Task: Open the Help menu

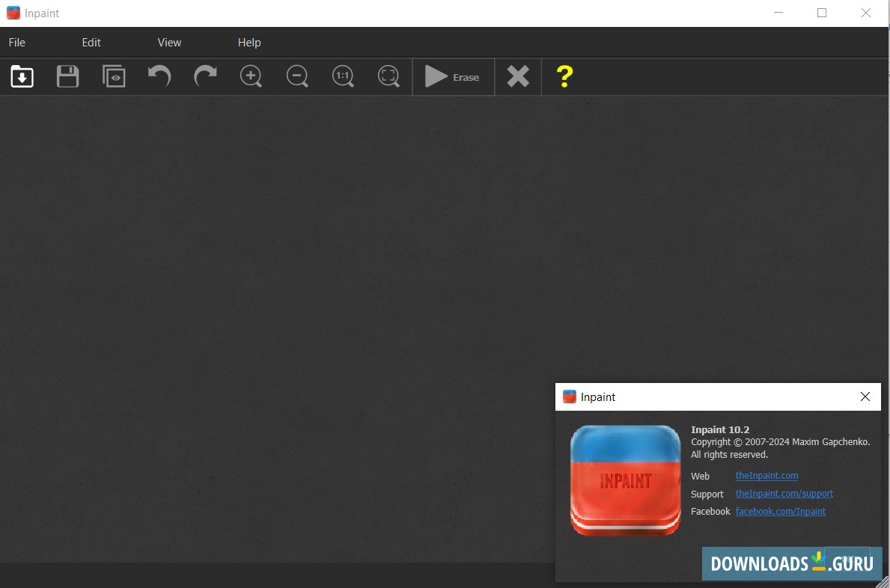Action: tap(249, 43)
